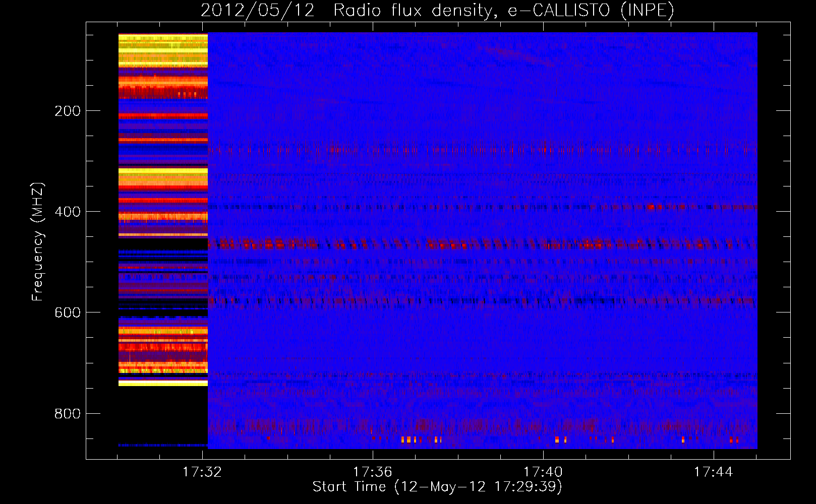This screenshot has width=816, height=504.
Task: Click the 17:32 time tick label
Action: 202,472
